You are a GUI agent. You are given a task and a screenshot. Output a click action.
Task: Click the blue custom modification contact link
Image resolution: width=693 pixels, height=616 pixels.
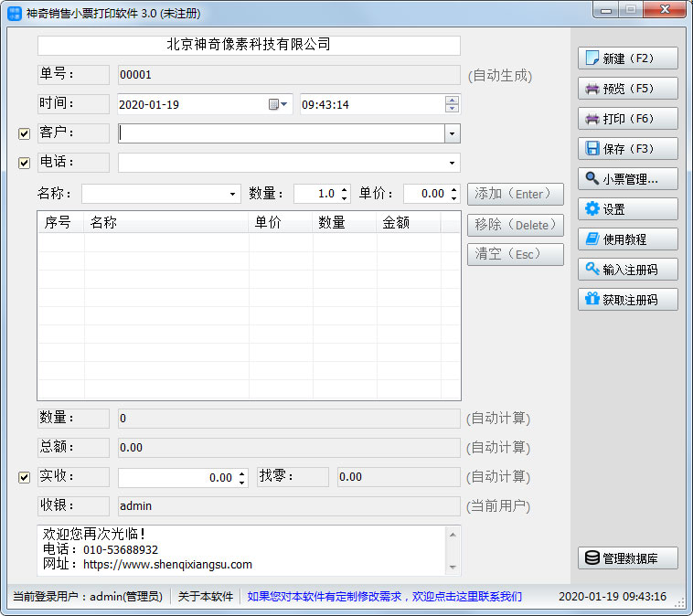(384, 597)
